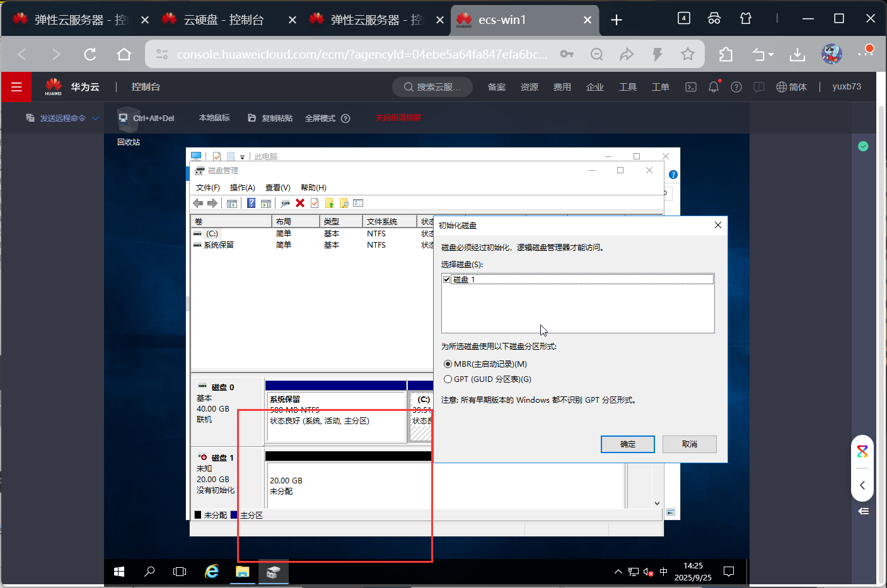Open the browser extensions puzzle icon

[726, 55]
